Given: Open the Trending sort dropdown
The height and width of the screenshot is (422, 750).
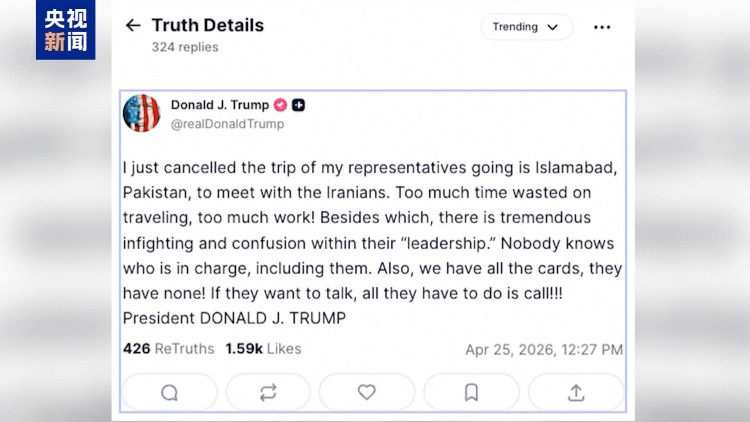Looking at the screenshot, I should coord(526,27).
